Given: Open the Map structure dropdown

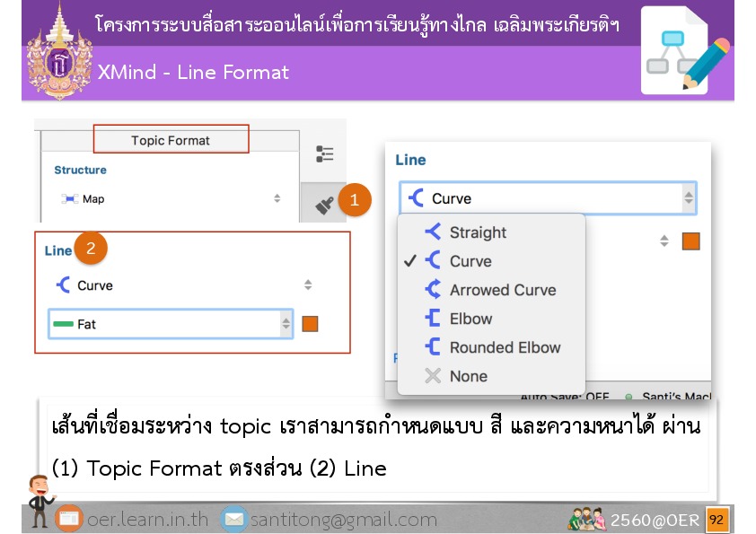Looking at the screenshot, I should [171, 199].
